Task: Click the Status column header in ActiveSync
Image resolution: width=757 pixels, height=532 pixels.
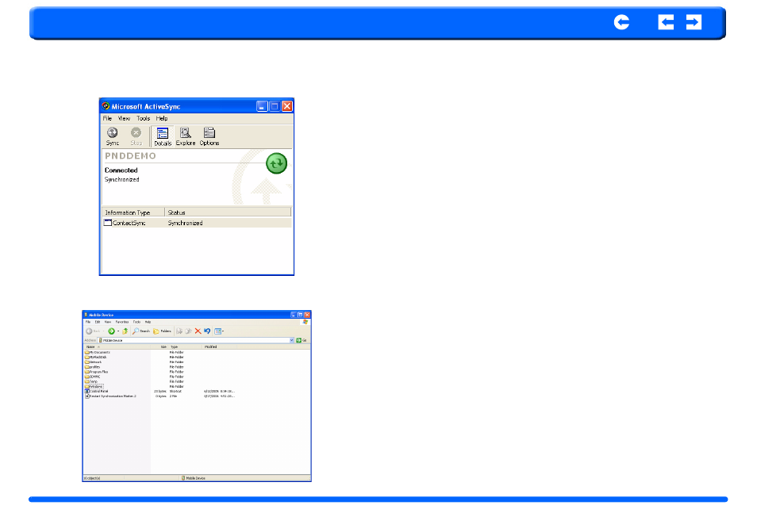Action: [228, 212]
